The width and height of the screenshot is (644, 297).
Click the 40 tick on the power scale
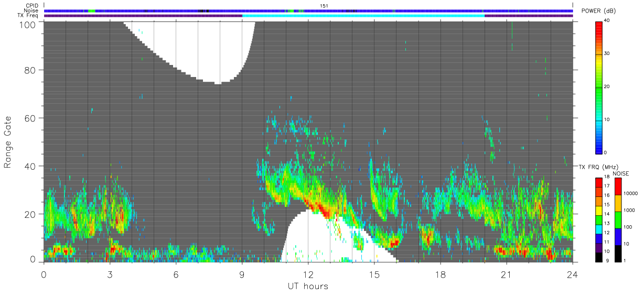pos(606,21)
